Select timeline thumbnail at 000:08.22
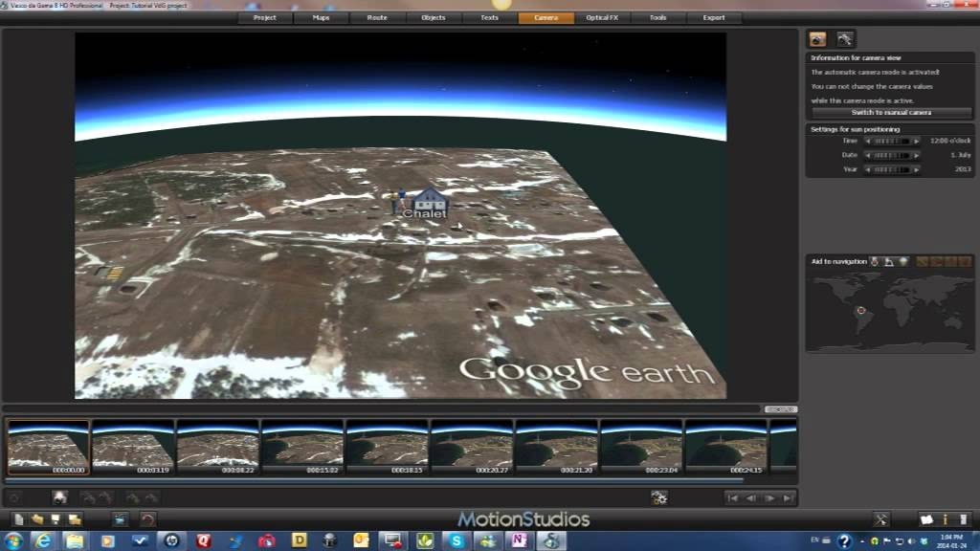980x551 pixels. (217, 448)
